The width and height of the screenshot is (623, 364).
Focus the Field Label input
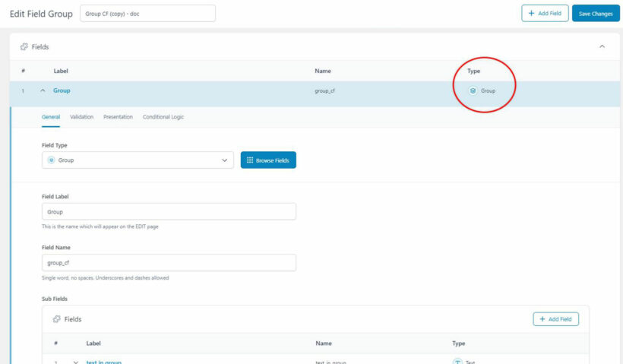(x=169, y=212)
